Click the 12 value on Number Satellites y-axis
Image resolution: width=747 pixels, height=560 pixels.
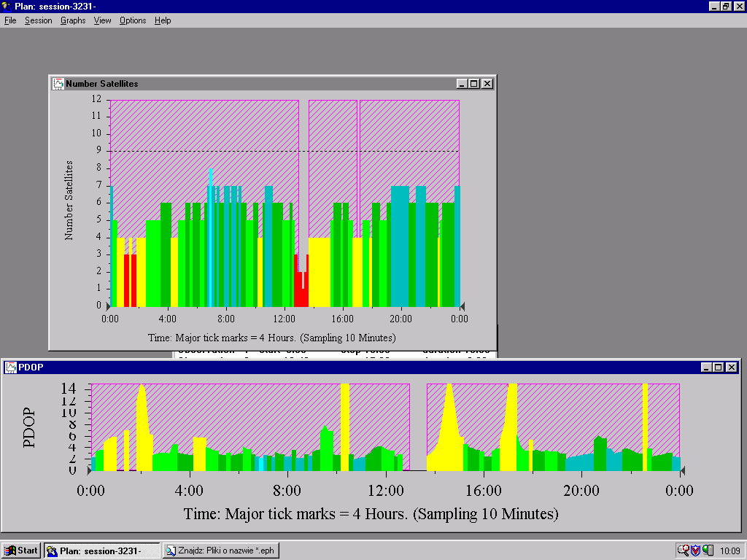(x=97, y=99)
